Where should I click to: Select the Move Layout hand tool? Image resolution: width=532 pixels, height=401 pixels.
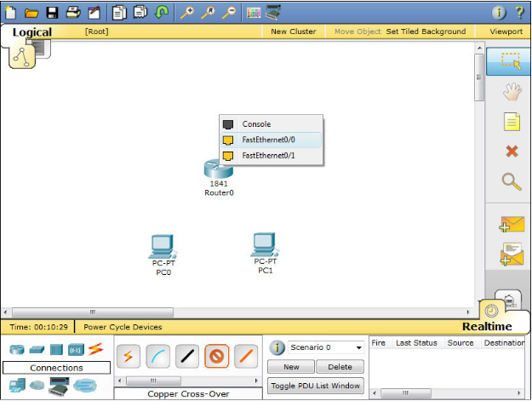point(511,91)
